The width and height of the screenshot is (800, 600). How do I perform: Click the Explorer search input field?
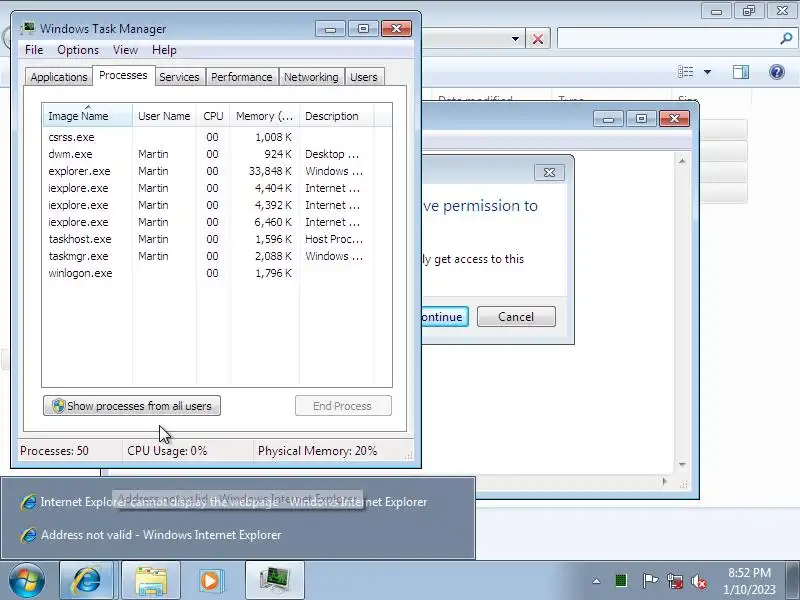tap(668, 38)
